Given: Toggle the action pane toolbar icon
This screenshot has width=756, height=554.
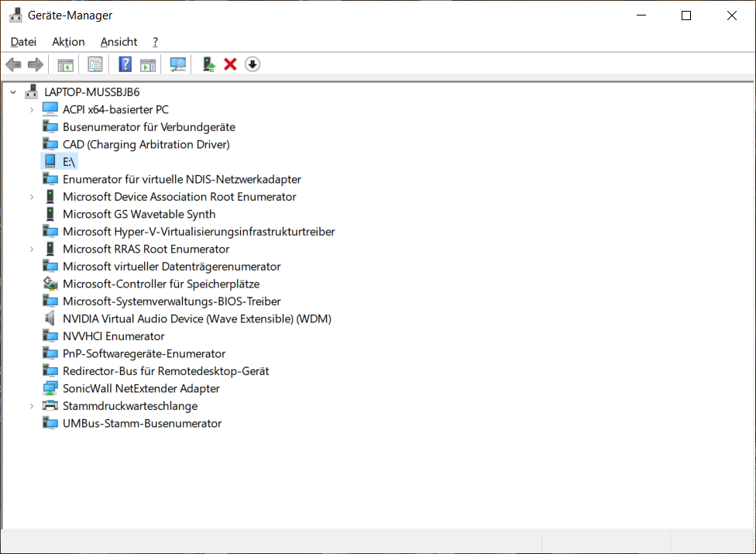Looking at the screenshot, I should pos(148,64).
